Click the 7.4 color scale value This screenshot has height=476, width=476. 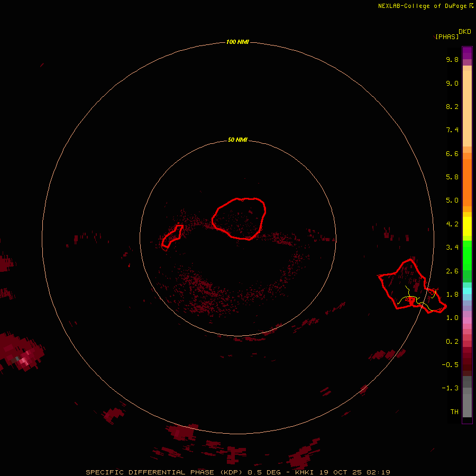click(x=452, y=130)
